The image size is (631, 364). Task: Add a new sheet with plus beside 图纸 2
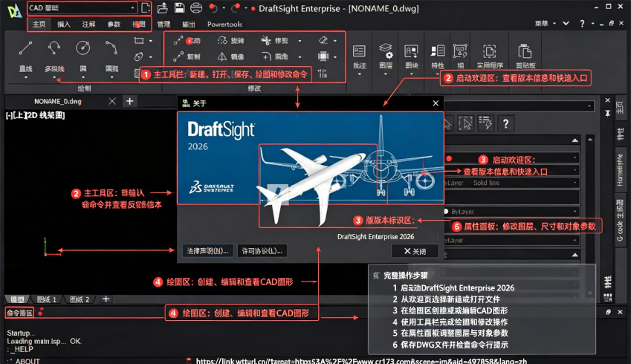pyautogui.click(x=106, y=299)
